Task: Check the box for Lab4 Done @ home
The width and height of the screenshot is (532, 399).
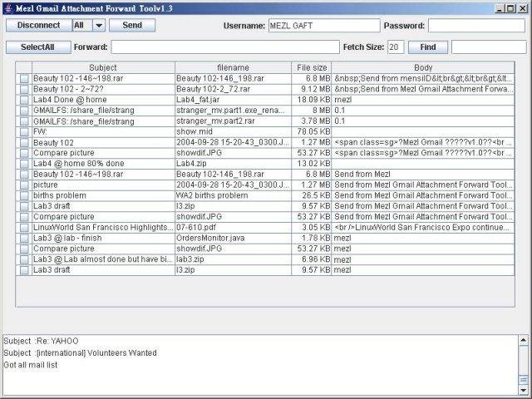Action: (24, 100)
